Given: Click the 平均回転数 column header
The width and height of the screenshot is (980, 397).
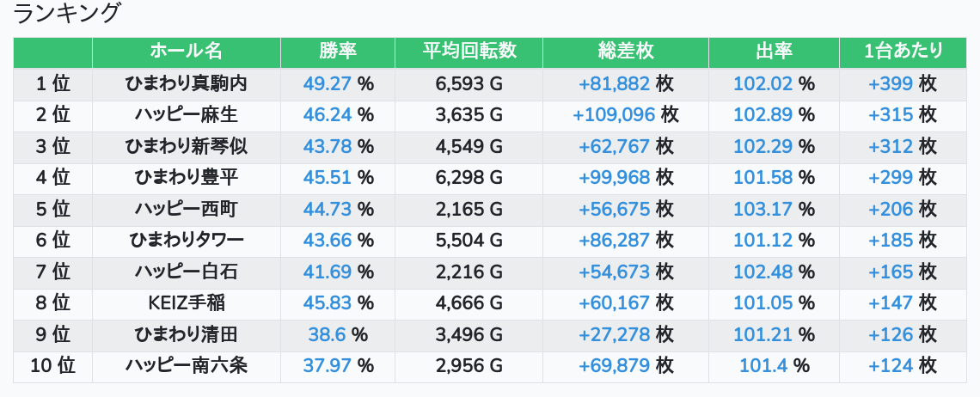Looking at the screenshot, I should [469, 52].
